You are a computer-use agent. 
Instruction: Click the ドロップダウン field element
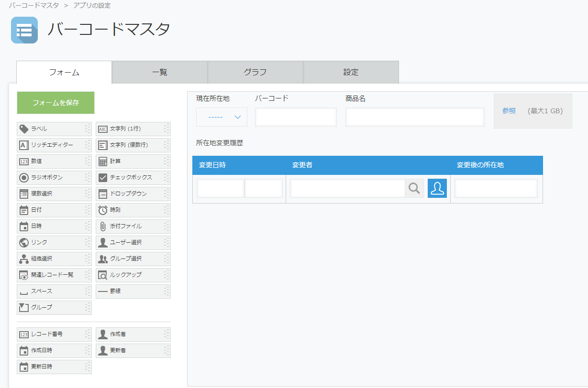click(133, 194)
